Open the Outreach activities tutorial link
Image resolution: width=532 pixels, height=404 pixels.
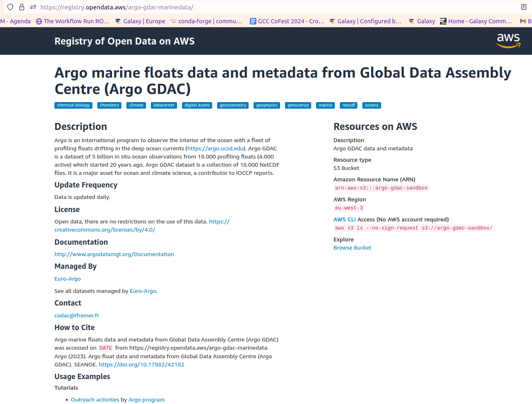95,400
